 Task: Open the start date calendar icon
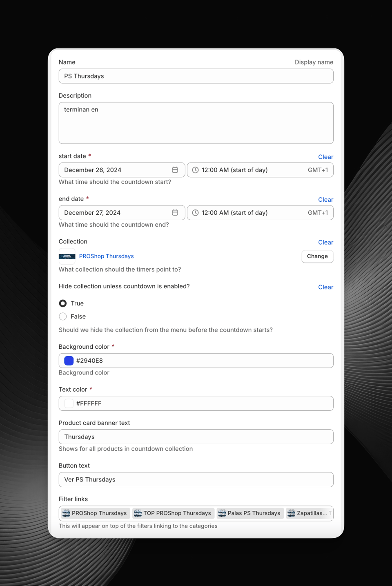(x=175, y=170)
